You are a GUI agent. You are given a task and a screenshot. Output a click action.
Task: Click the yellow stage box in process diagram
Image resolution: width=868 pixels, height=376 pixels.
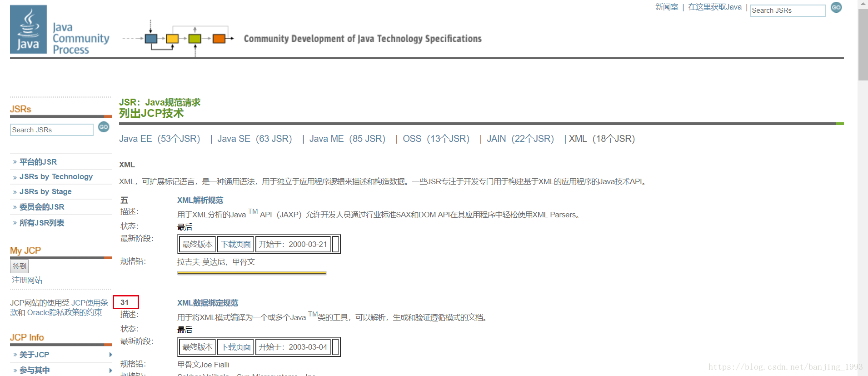(172, 39)
